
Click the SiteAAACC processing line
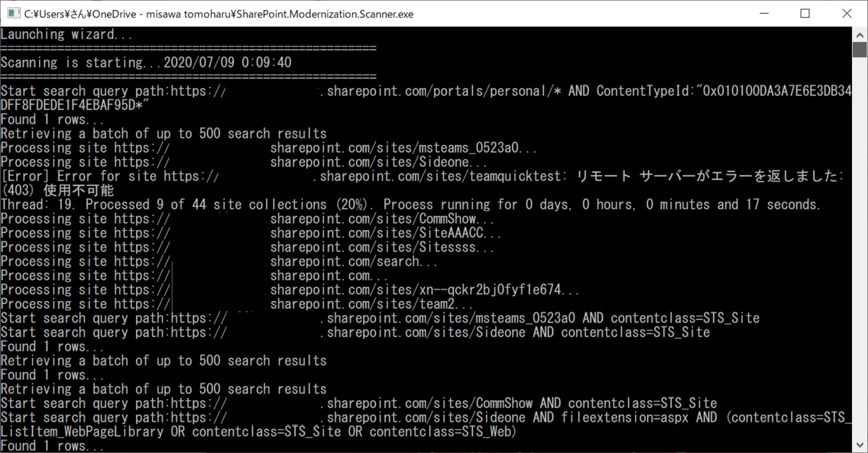251,233
